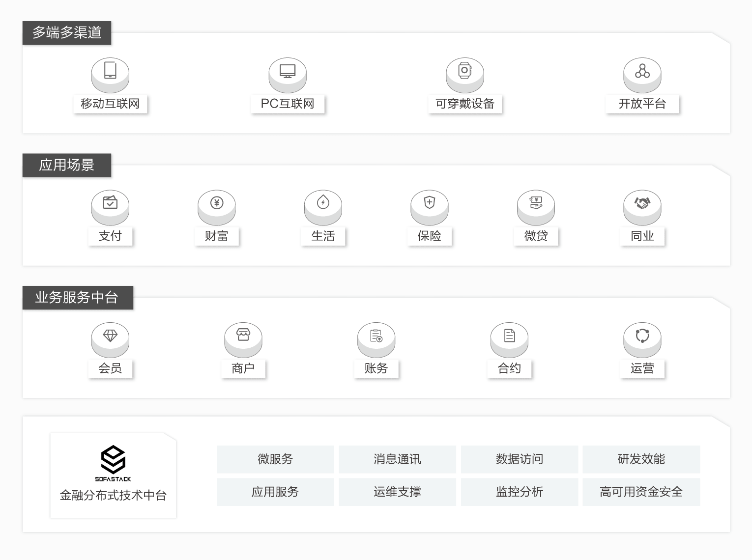This screenshot has height=560, width=752.
Task: Select the 业务服务中台 section header
Action: point(78,298)
